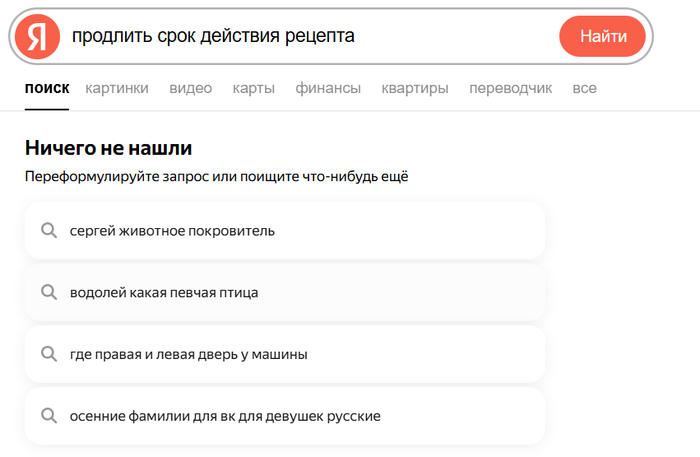This screenshot has width=700, height=457.
Task: Open suggestion 'сергей животное покровитель'
Action: [172, 231]
